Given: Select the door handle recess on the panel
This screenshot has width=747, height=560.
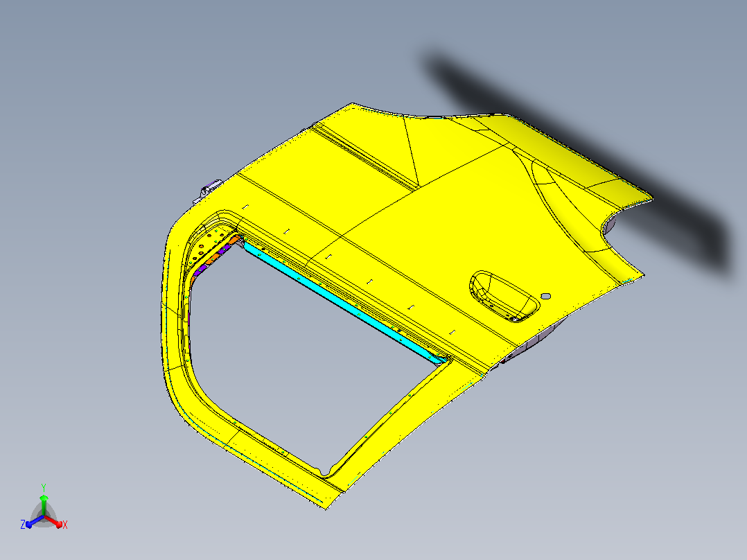Looking at the screenshot, I should [504, 296].
